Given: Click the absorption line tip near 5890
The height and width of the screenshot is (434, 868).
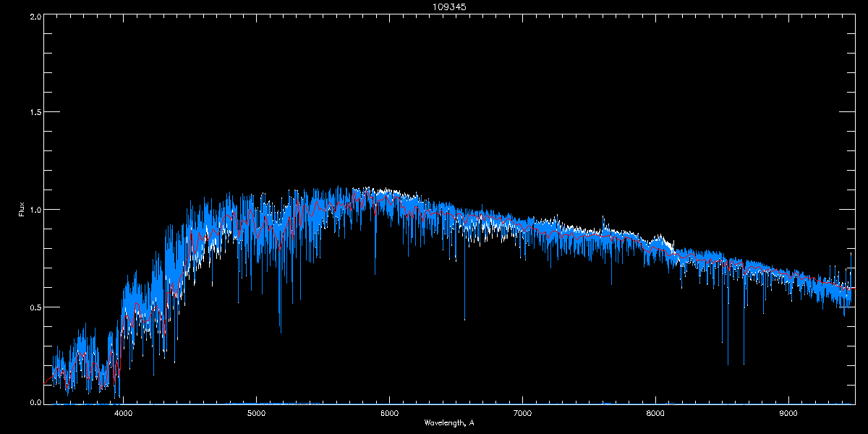Looking at the screenshot, I should (x=375, y=273).
